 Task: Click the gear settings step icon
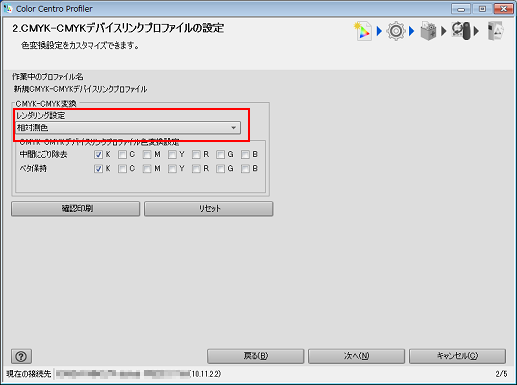396,31
